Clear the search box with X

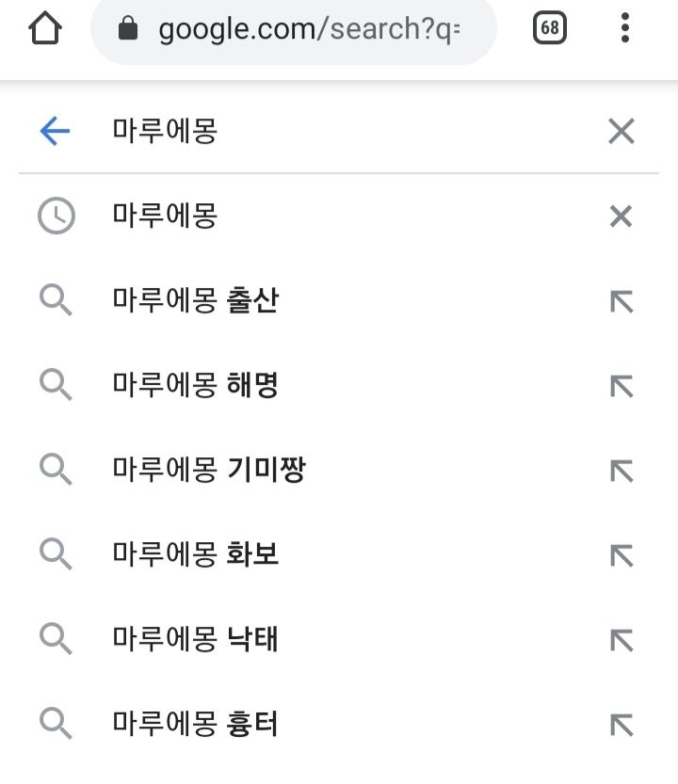click(x=621, y=131)
